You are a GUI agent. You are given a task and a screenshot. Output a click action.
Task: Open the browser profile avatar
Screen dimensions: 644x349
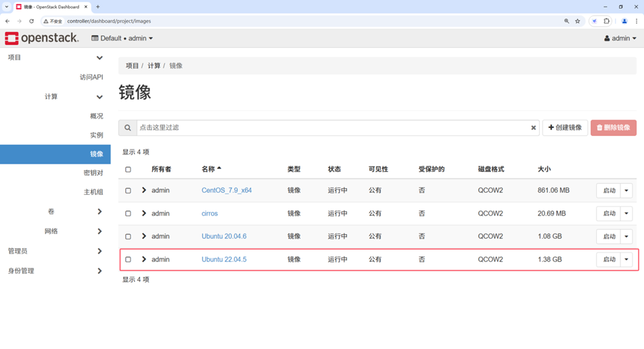[624, 21]
